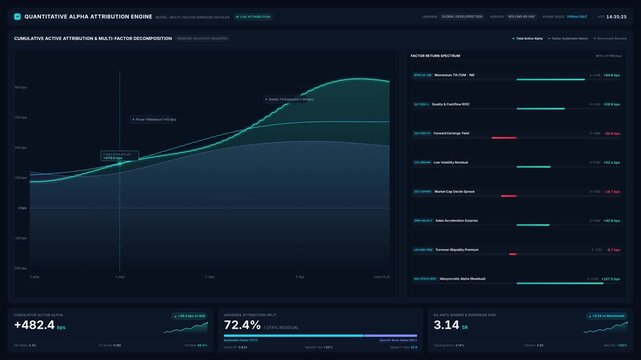641x360 pixels.
Task: Click the Sharpe ratio sparkline
Action: tap(605, 328)
